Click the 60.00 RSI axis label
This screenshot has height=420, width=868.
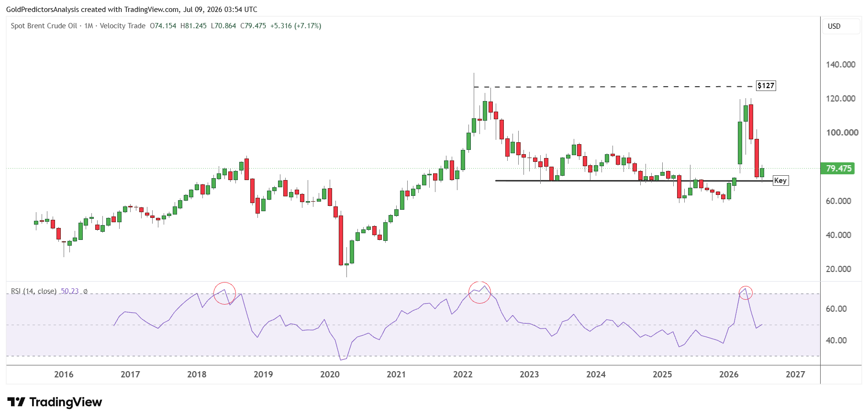click(x=836, y=309)
